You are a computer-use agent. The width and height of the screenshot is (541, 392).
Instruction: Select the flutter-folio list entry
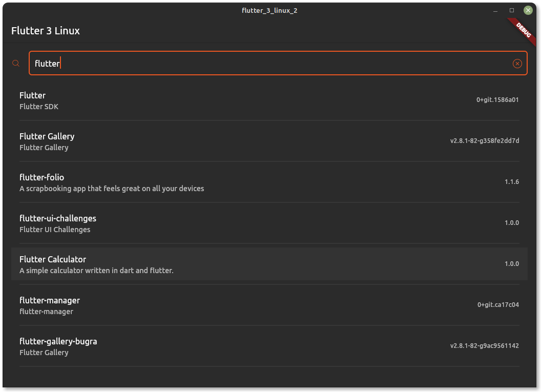(x=269, y=182)
